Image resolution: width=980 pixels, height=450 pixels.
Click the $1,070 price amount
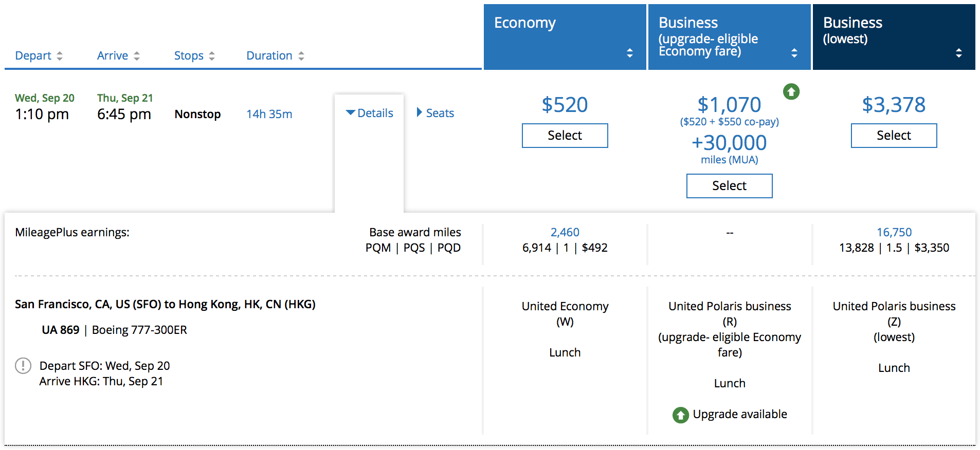(x=729, y=105)
